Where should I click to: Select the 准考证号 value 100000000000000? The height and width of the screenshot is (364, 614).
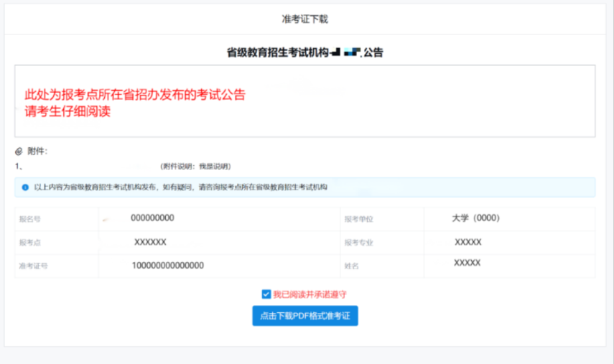(167, 266)
